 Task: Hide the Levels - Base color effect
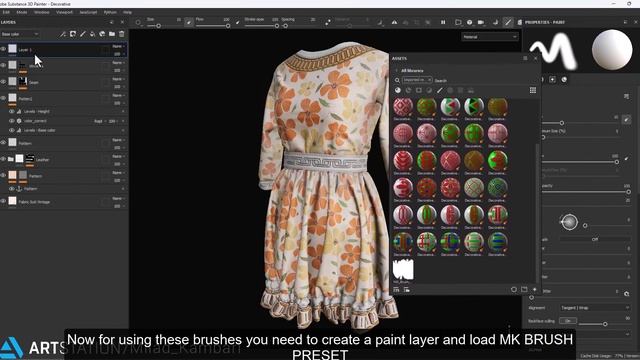click(x=11, y=130)
